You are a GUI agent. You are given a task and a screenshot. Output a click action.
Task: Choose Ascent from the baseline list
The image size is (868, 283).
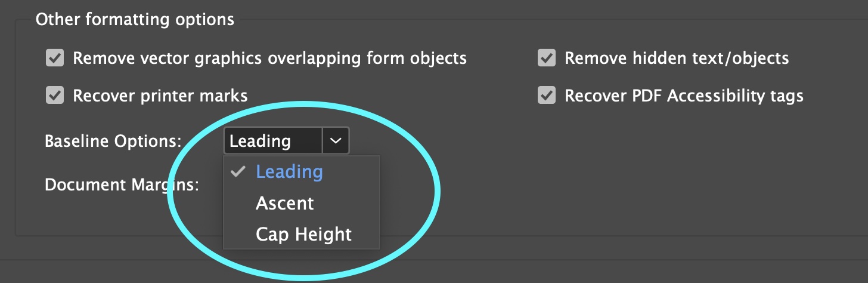pyautogui.click(x=284, y=204)
